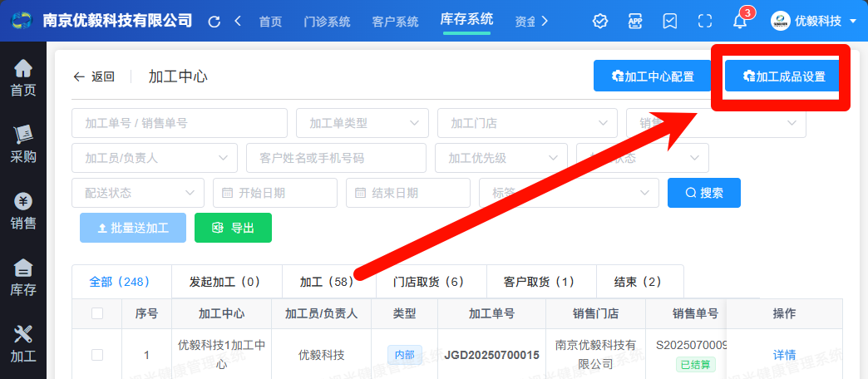Click the green 导出 button
This screenshot has width=868, height=379.
click(x=233, y=227)
